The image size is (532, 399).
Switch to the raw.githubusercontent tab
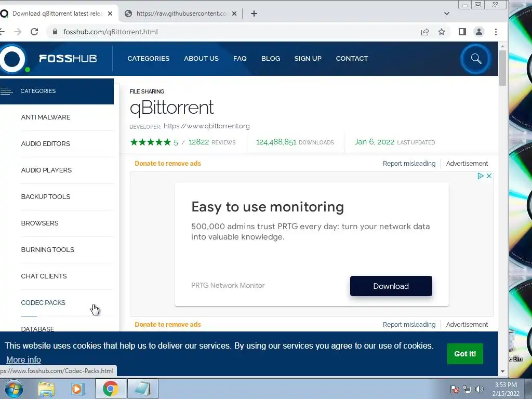click(180, 14)
